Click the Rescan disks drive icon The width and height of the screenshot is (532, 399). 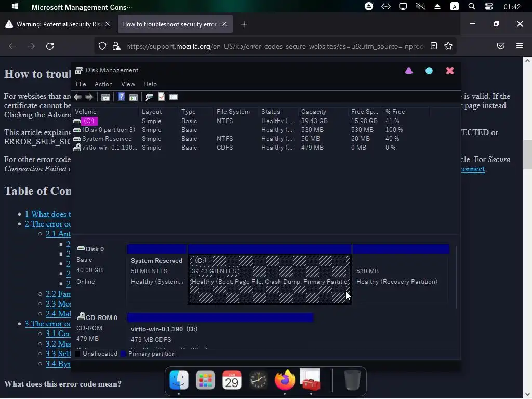pos(149,97)
